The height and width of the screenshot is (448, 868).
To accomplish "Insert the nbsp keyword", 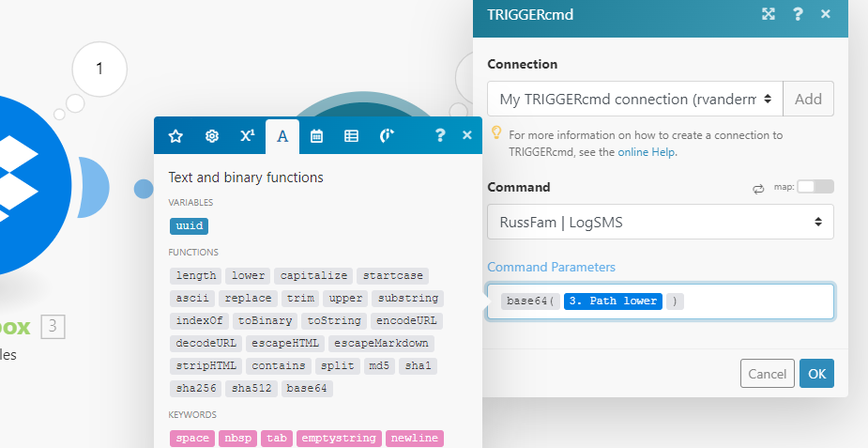I will (237, 439).
